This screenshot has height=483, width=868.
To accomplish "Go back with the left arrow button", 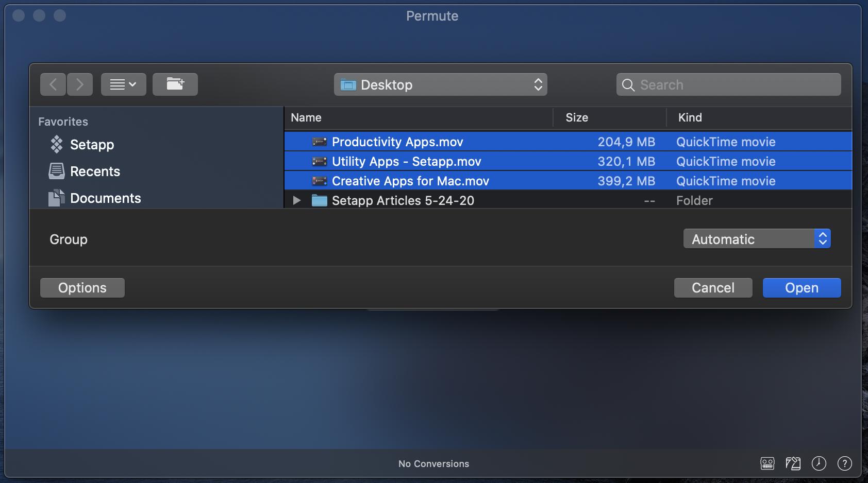I will (x=53, y=84).
